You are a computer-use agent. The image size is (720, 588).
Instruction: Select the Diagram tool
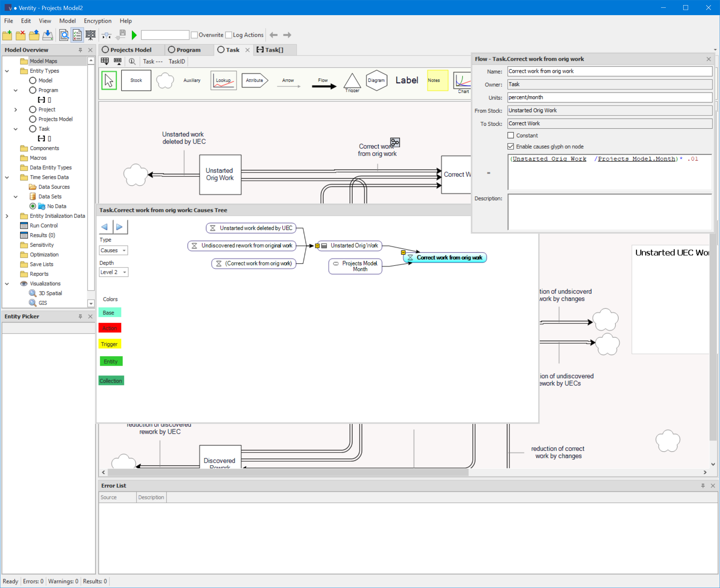(376, 80)
